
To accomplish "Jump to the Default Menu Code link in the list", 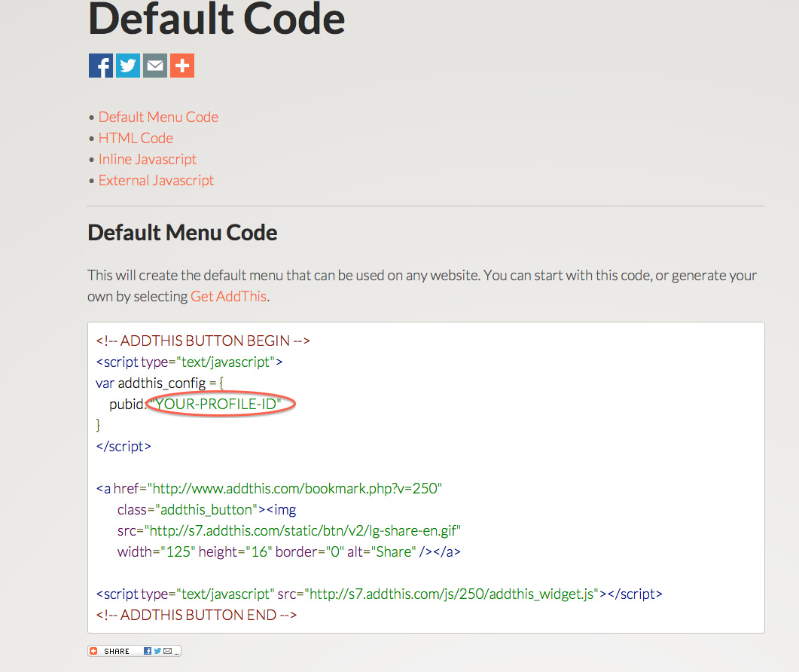I will pyautogui.click(x=158, y=118).
